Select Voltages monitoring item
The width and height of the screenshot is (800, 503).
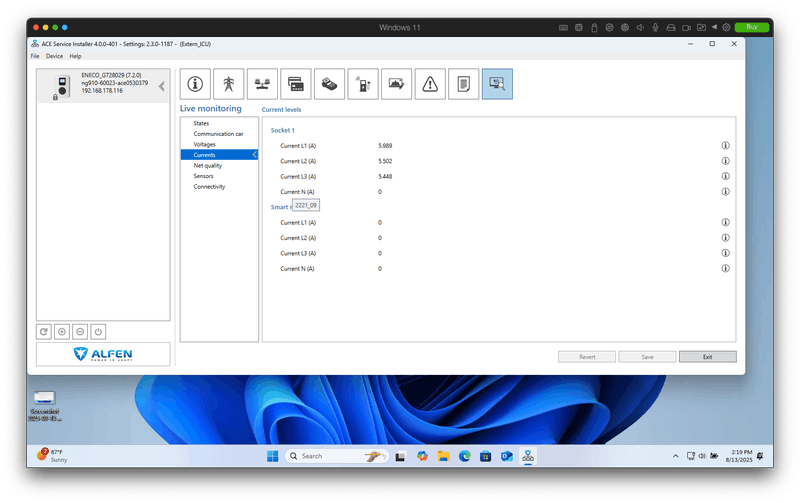(204, 144)
